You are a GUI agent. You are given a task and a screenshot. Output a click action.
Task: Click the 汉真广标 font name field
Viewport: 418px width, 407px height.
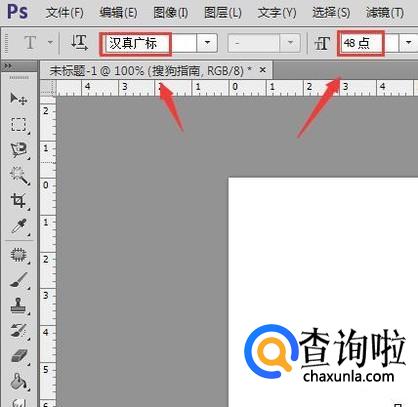[136, 43]
